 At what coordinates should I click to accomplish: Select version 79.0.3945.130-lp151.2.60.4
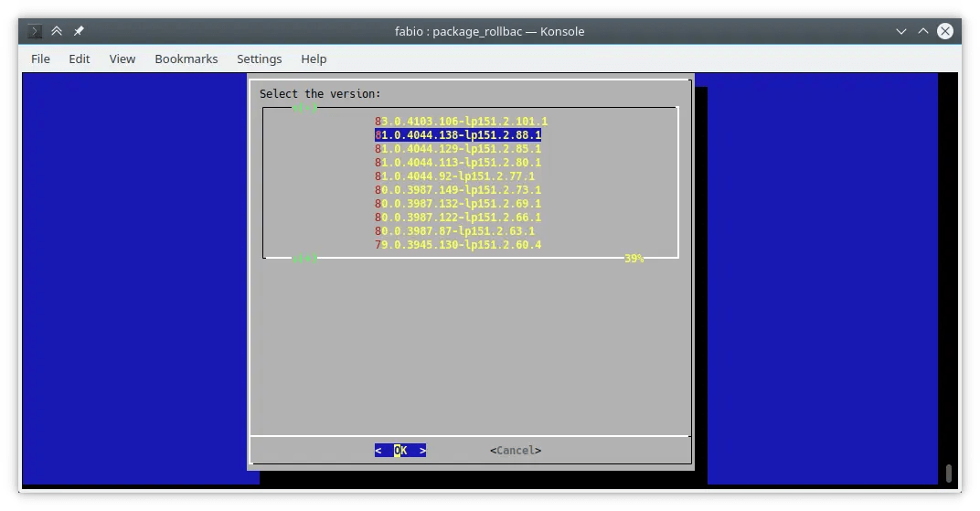click(458, 245)
